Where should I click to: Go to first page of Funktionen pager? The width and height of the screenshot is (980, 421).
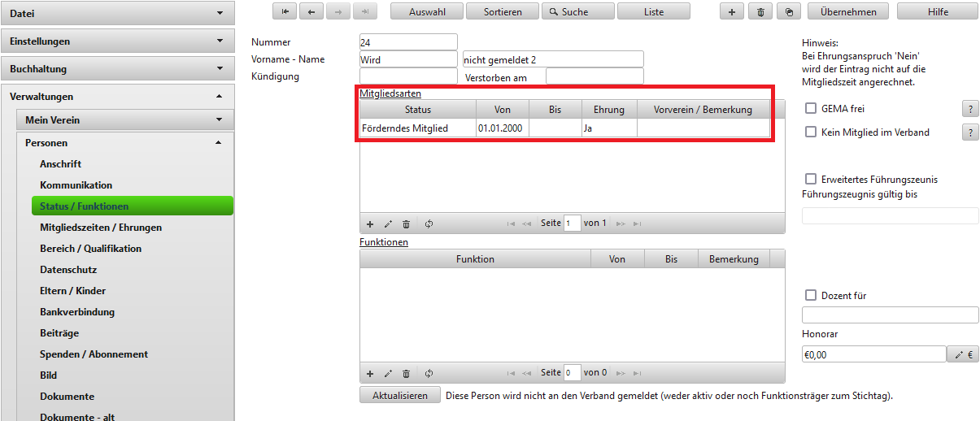(x=512, y=373)
